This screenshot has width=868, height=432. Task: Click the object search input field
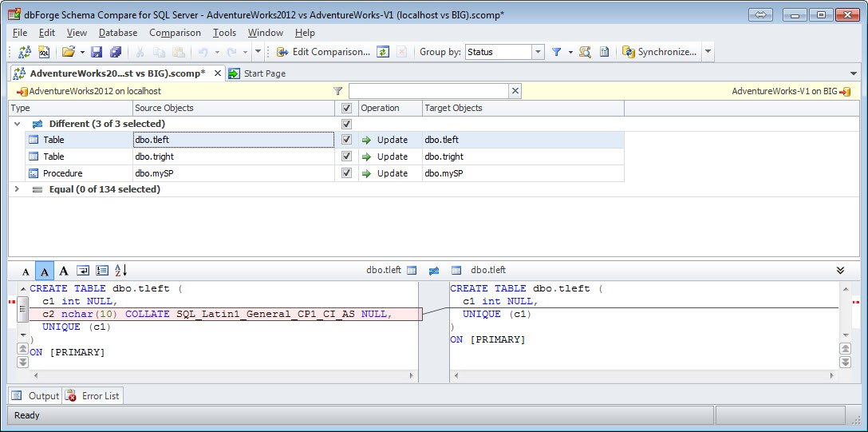click(x=428, y=91)
